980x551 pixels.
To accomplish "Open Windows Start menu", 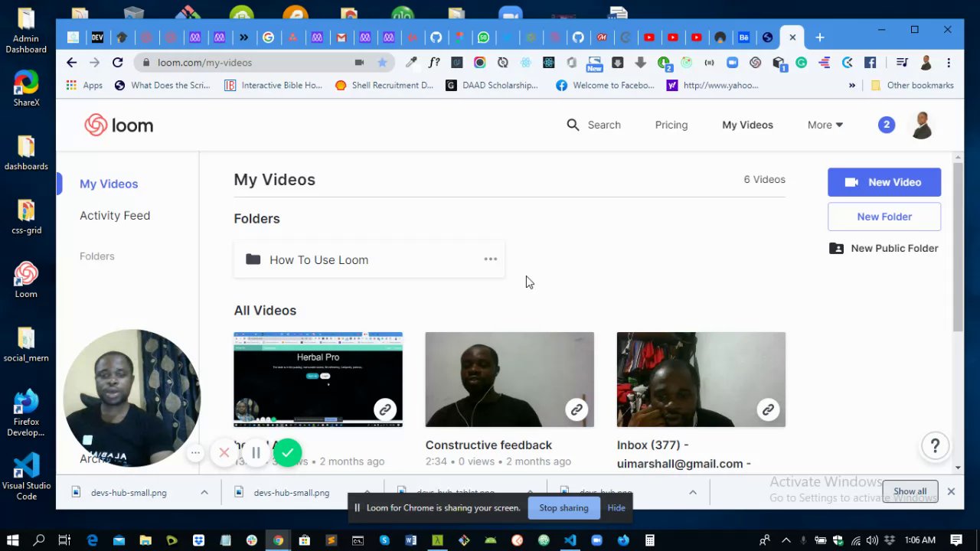I will [x=12, y=540].
